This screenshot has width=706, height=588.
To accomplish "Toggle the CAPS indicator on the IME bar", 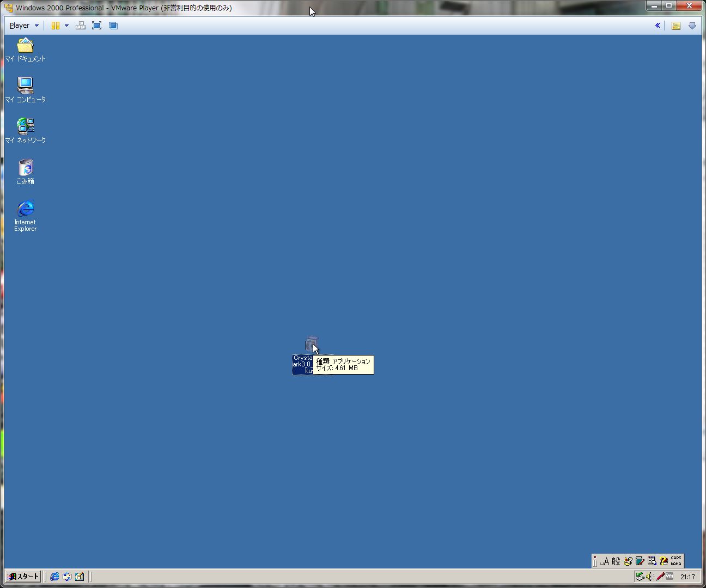I will pyautogui.click(x=676, y=558).
